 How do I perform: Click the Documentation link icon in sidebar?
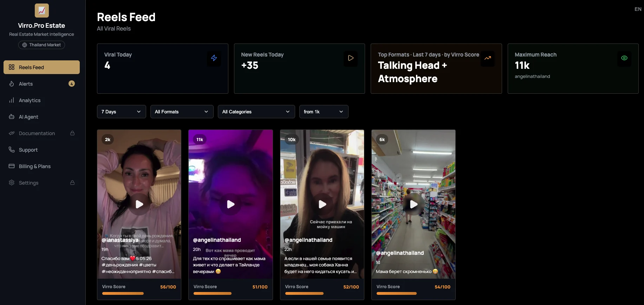12,133
